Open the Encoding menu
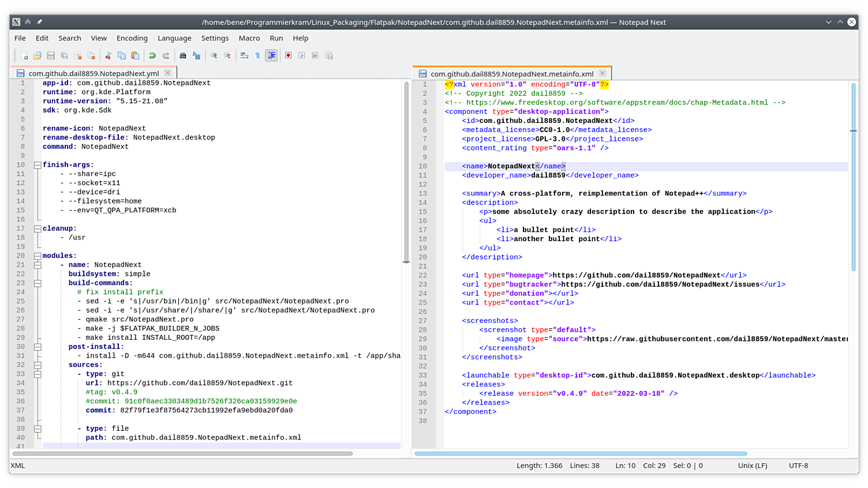This screenshot has width=868, height=488. (x=132, y=38)
